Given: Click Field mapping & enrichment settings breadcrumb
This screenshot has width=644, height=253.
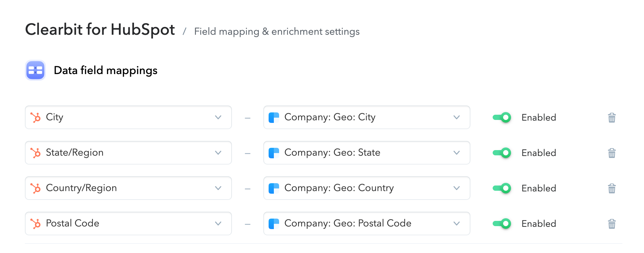Looking at the screenshot, I should coord(277,31).
